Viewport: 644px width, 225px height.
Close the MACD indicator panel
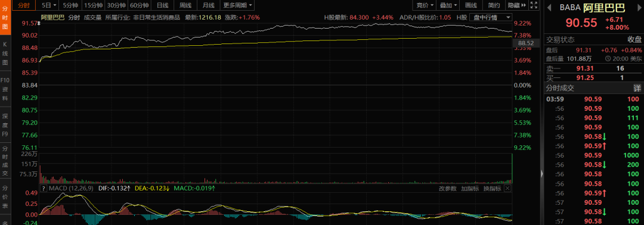point(507,189)
